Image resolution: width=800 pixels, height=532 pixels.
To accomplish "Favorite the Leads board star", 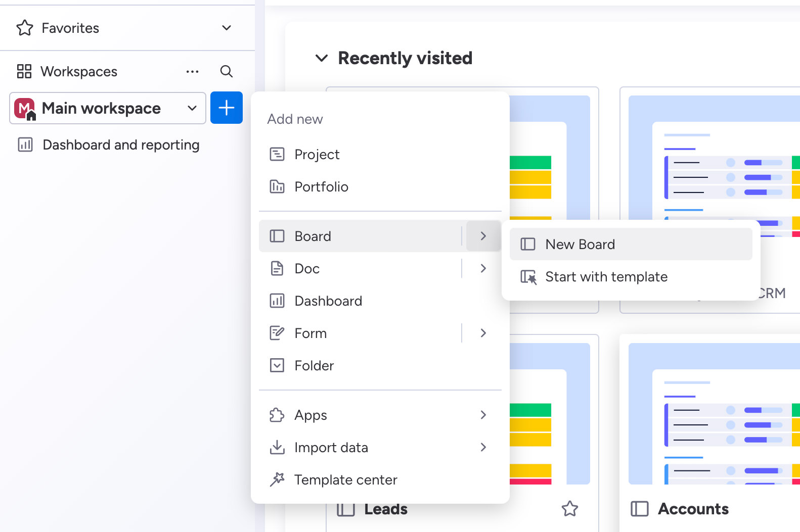I will click(x=570, y=509).
